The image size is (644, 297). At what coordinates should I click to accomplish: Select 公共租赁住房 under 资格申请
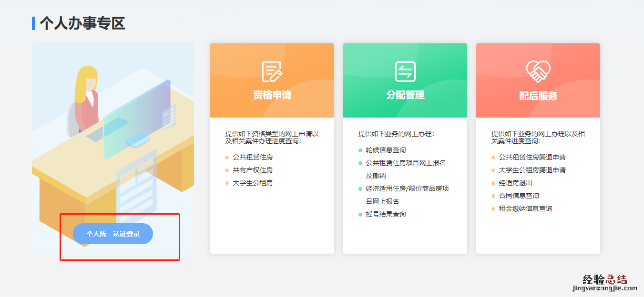(x=253, y=157)
